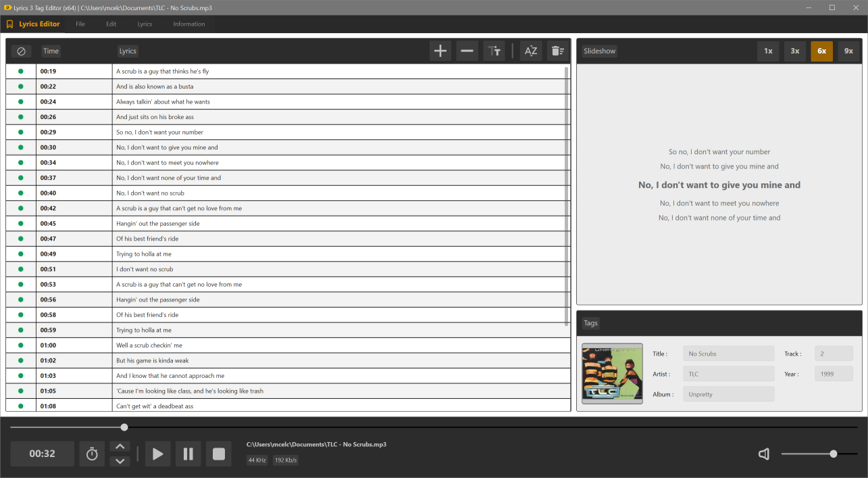The height and width of the screenshot is (478, 868).
Task: Toggle the green dot for line 00:19
Action: pyautogui.click(x=21, y=71)
